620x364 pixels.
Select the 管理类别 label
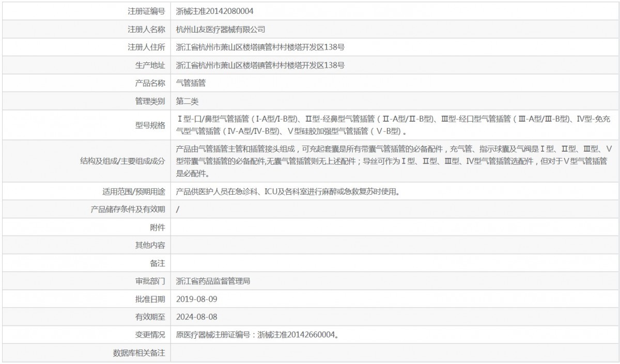[x=150, y=101]
